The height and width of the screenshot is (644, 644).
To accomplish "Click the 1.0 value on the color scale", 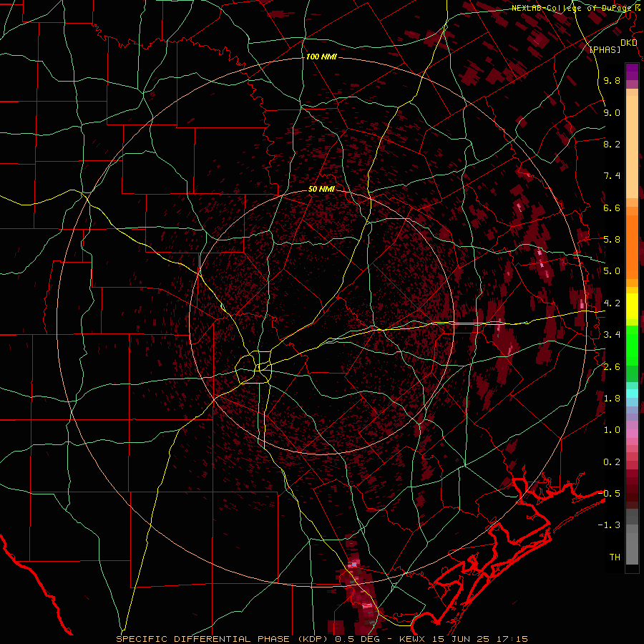I will coord(612,430).
